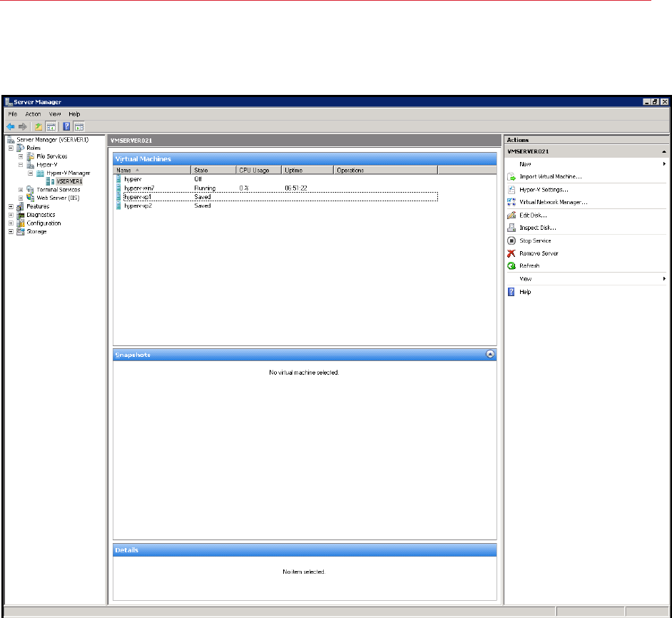Expand the Diagnostics node
This screenshot has width=672, height=618.
[x=11, y=215]
